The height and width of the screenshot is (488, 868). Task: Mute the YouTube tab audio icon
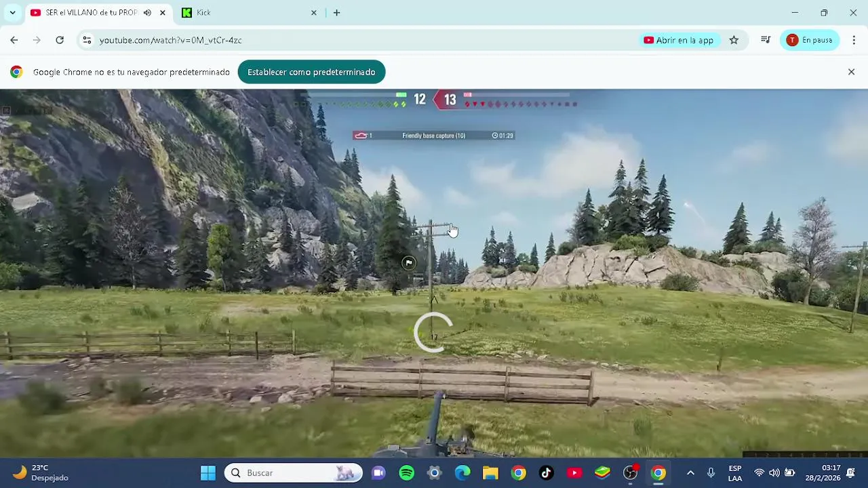147,13
